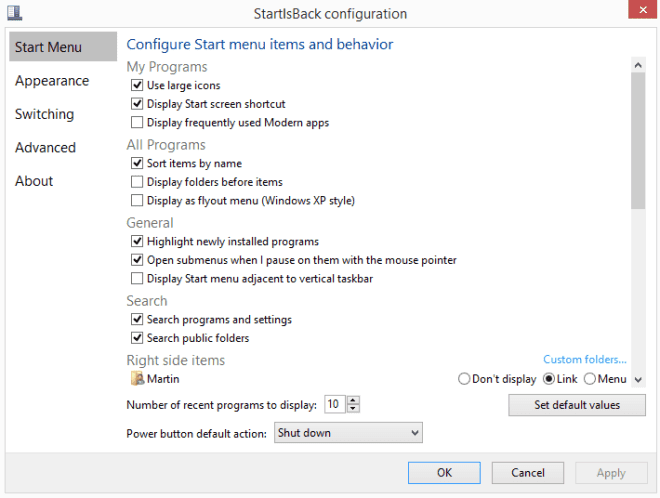This screenshot has height=498, width=660.
Task: Click the Configure Start menu items title
Action: pos(260,44)
